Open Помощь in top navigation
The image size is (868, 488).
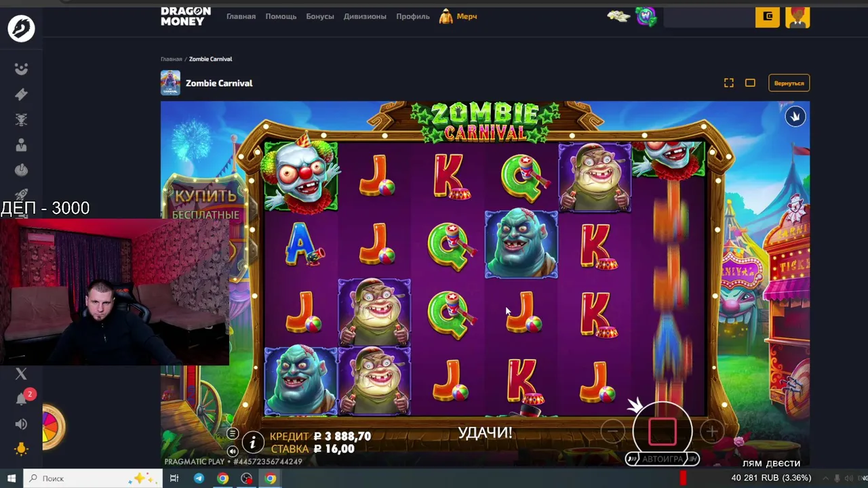[x=281, y=16]
